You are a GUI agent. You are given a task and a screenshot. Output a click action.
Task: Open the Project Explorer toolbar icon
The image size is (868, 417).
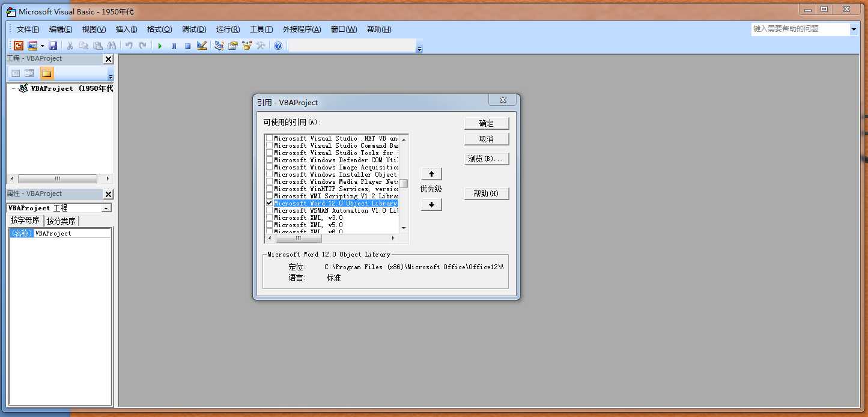(x=219, y=46)
